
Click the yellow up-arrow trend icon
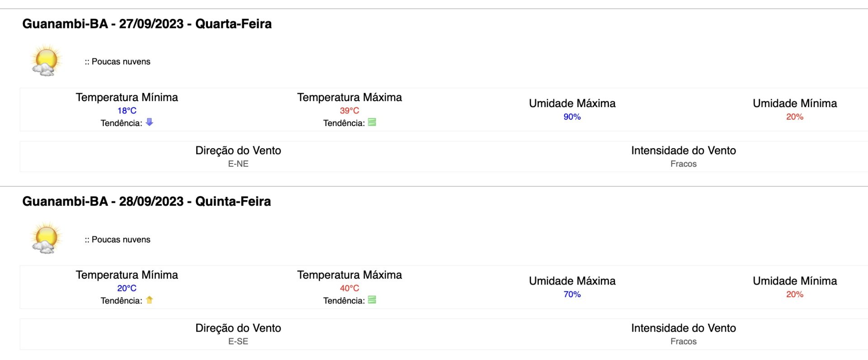[149, 299]
